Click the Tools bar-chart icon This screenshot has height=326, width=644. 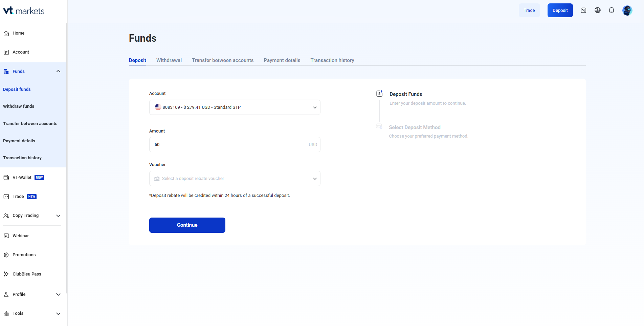click(6, 313)
